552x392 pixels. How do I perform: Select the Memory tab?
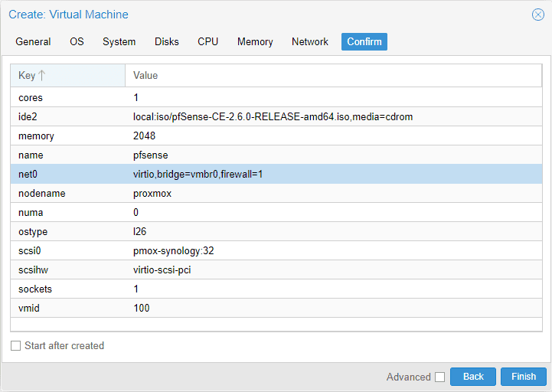pos(255,41)
